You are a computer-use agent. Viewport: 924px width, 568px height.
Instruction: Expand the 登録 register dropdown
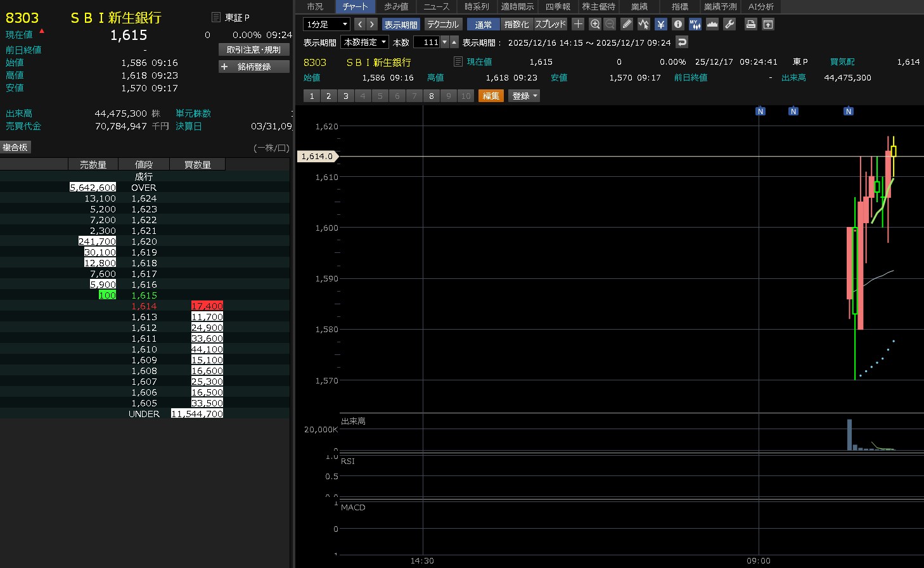click(x=524, y=96)
